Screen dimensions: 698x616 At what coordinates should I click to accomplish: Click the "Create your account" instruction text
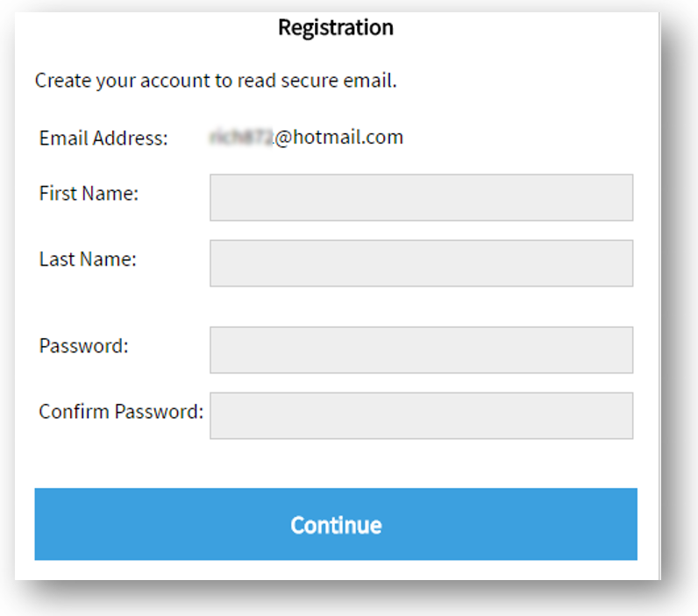(x=216, y=81)
